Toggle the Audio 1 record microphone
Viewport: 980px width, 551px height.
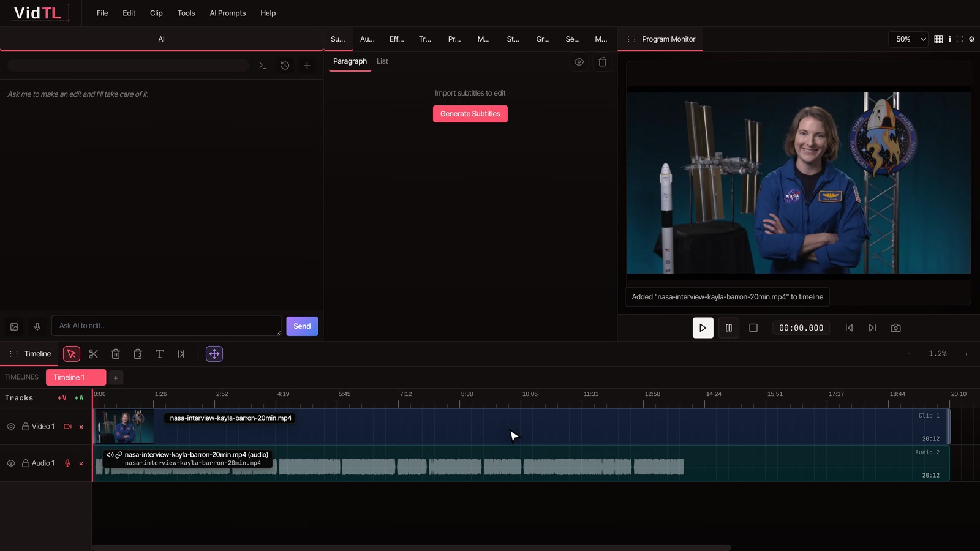pos(68,463)
